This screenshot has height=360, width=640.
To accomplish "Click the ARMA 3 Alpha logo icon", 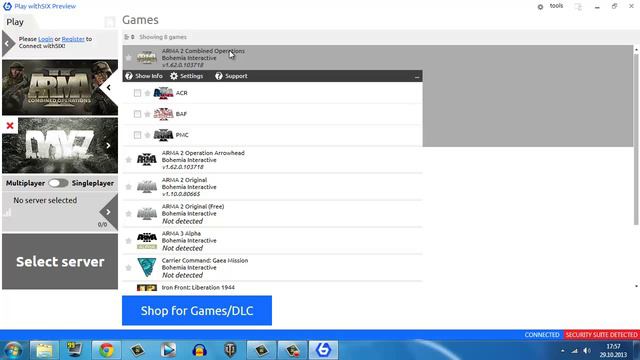I will click(147, 241).
